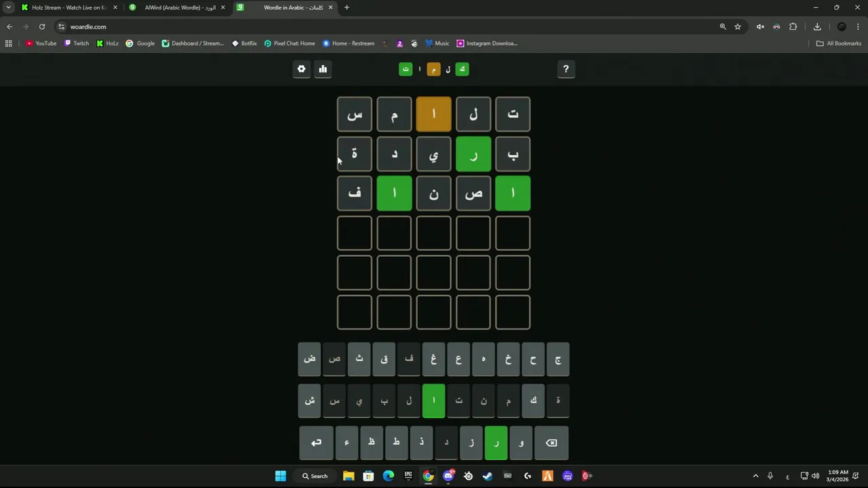The image size is (868, 488).
Task: Tap the backspace key on the on-screen keyboard
Action: click(x=551, y=443)
